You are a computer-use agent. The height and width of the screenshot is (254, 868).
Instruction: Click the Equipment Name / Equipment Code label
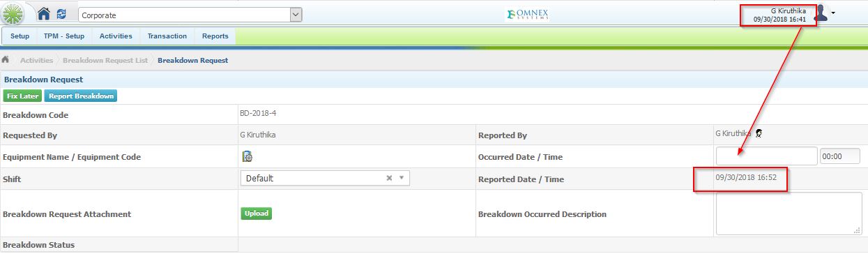[x=72, y=157]
